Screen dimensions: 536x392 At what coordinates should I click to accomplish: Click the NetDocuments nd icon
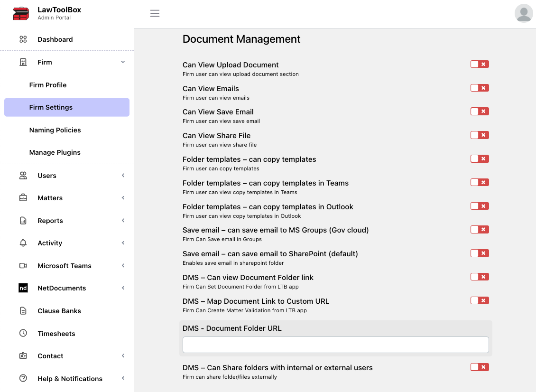tap(23, 288)
